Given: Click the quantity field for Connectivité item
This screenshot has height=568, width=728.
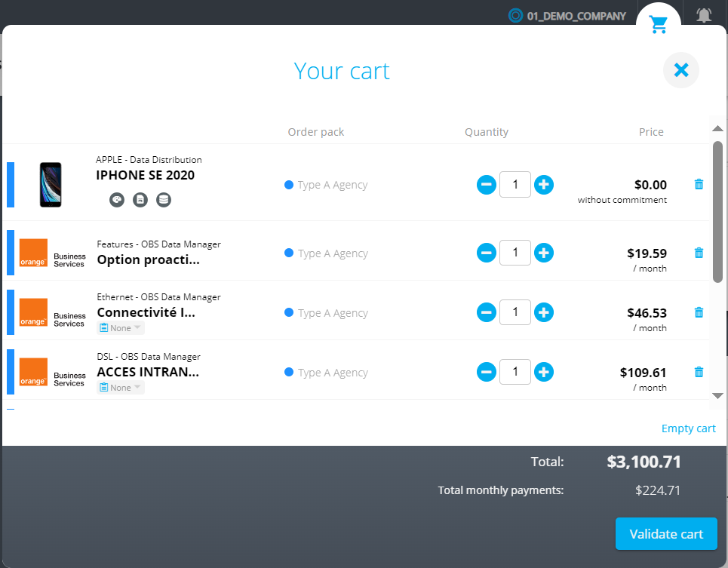Looking at the screenshot, I should (515, 312).
